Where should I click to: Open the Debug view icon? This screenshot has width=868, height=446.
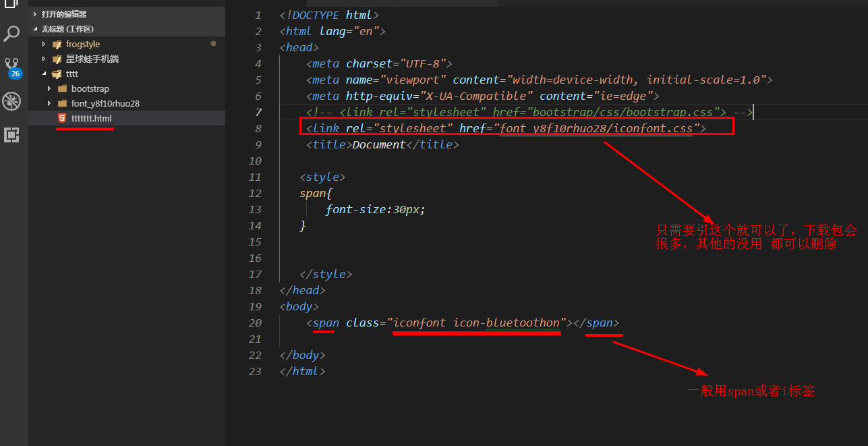[11, 101]
